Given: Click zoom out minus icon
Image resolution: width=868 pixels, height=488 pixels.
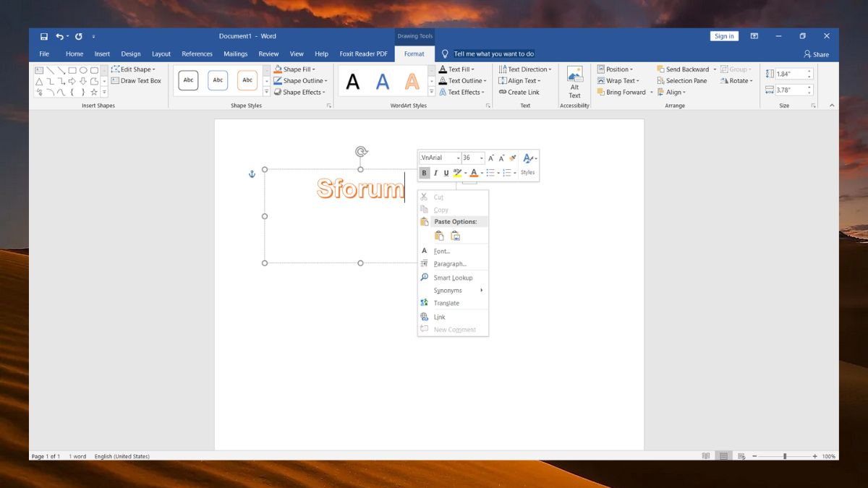Looking at the screenshot, I should [755, 456].
